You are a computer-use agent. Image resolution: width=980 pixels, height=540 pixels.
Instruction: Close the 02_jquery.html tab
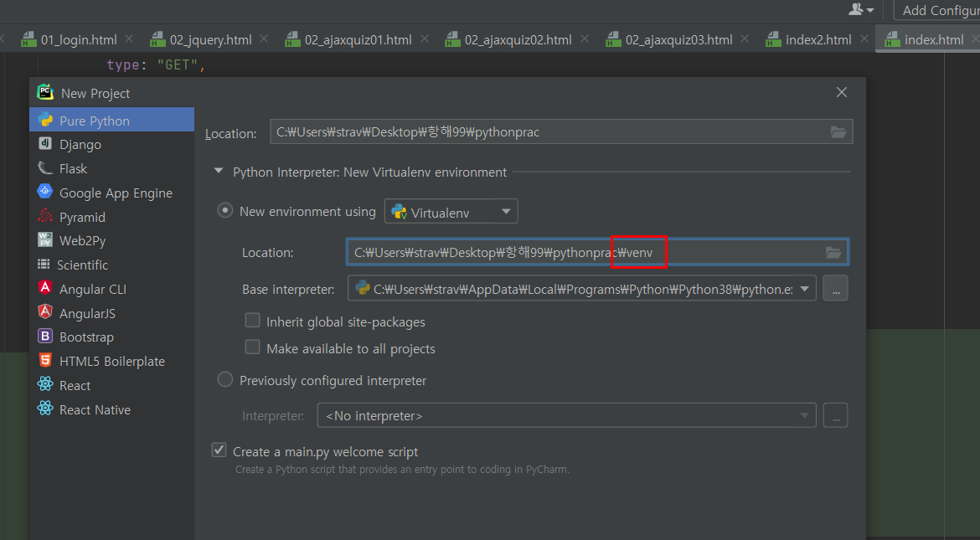click(x=264, y=39)
